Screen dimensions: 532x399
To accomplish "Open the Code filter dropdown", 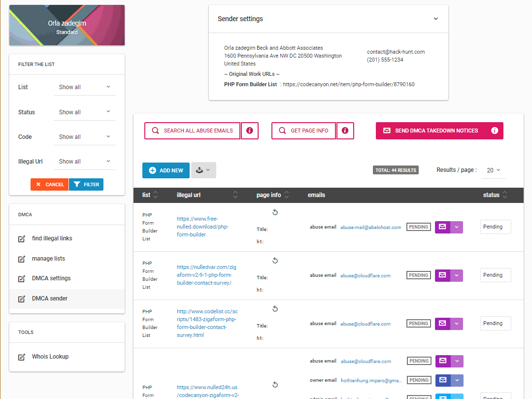I will point(85,137).
